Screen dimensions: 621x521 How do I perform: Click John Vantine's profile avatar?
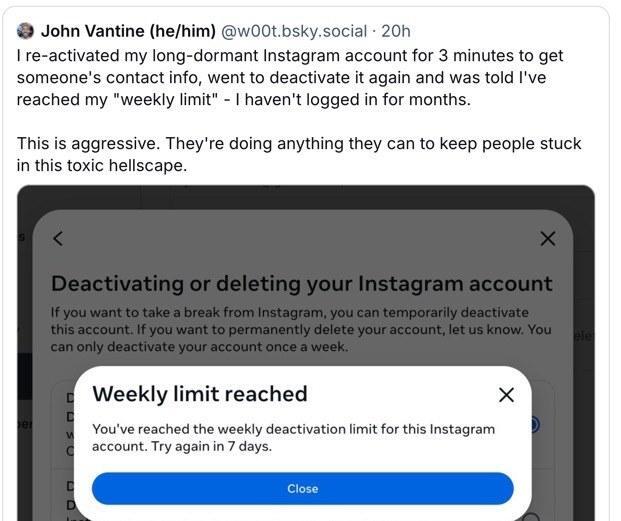(26, 31)
